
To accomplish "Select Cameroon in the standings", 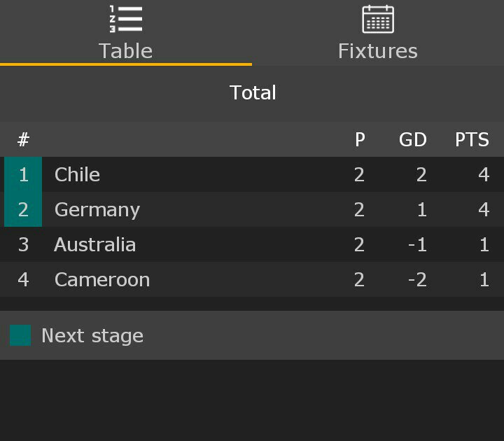I will point(102,279).
